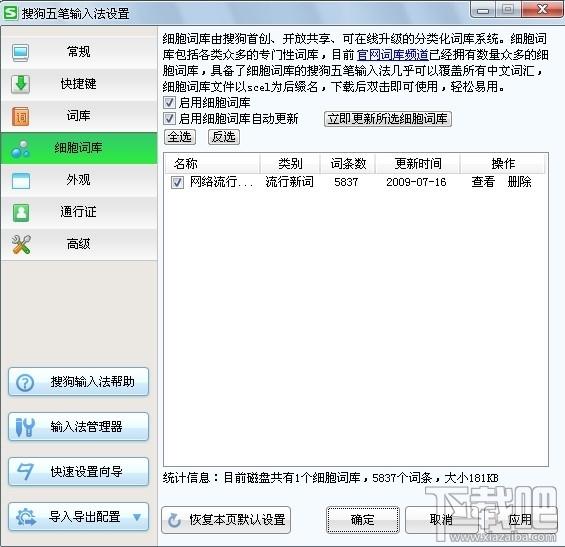Open the 通行证 user avatar icon
Image resolution: width=565 pixels, height=547 pixels.
pos(21,212)
